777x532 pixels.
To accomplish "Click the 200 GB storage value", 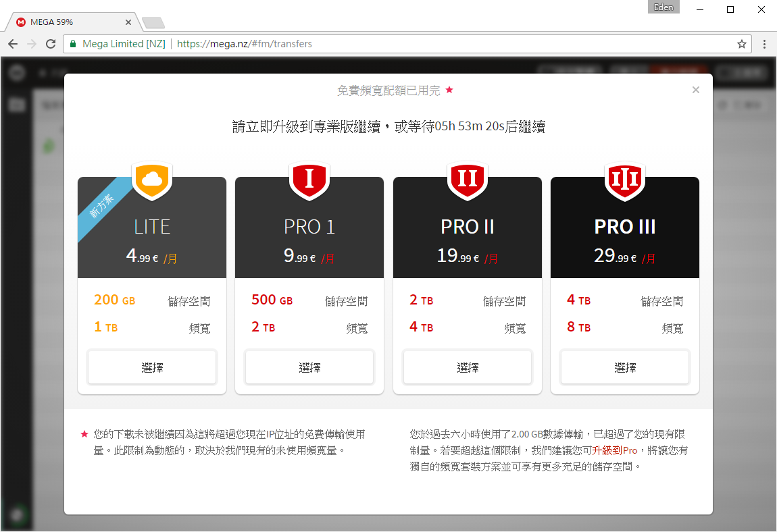I will pos(114,300).
